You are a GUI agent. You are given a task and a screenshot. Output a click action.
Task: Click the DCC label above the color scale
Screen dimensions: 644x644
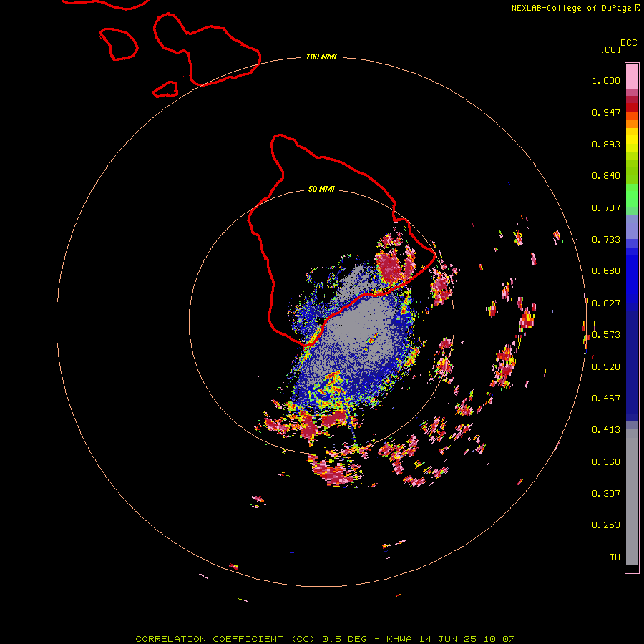click(x=629, y=43)
